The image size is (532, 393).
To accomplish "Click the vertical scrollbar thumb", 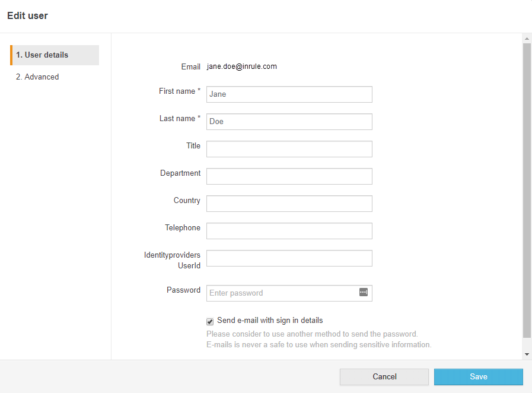I will tap(527, 190).
